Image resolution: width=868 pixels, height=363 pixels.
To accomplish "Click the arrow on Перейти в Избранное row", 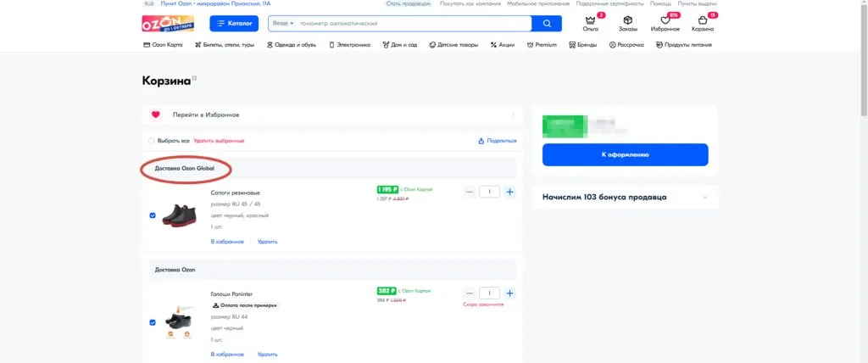I will [x=513, y=114].
